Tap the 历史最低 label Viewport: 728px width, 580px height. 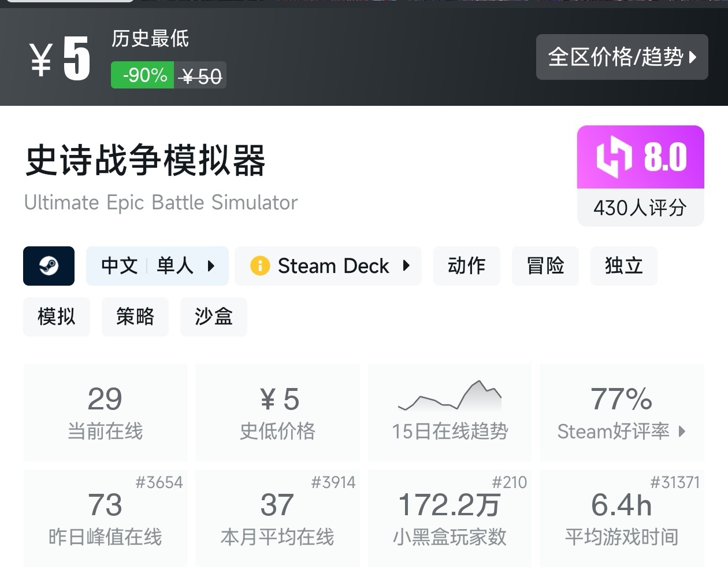click(150, 39)
